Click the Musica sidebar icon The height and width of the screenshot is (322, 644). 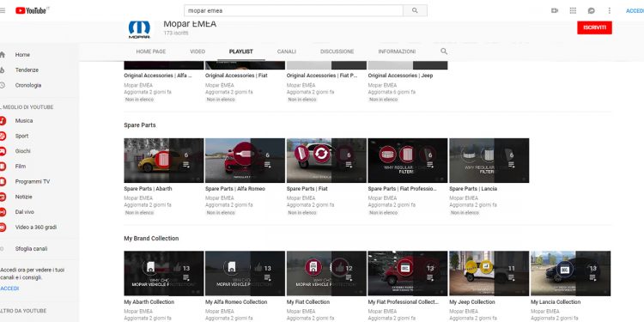click(3, 121)
